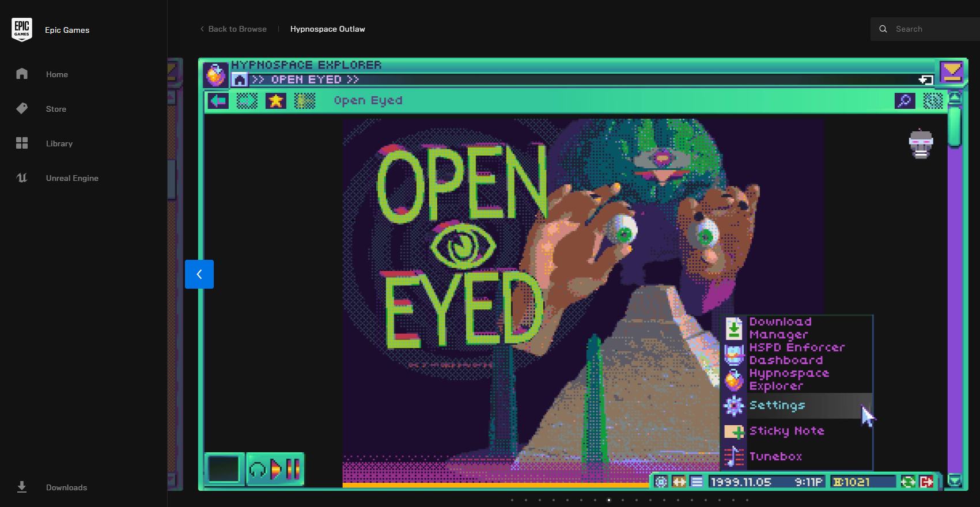Open Download Manager from the popup menu
The width and height of the screenshot is (980, 507).
point(797,328)
